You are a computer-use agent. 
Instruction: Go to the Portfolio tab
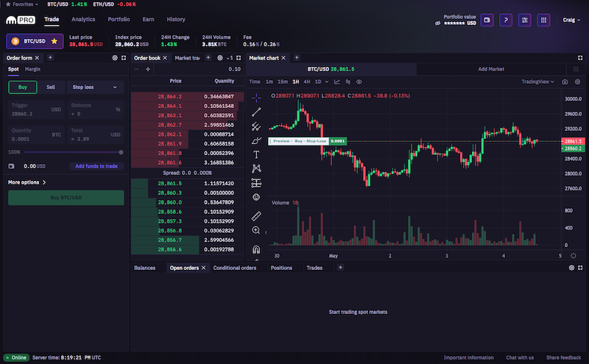pos(119,20)
